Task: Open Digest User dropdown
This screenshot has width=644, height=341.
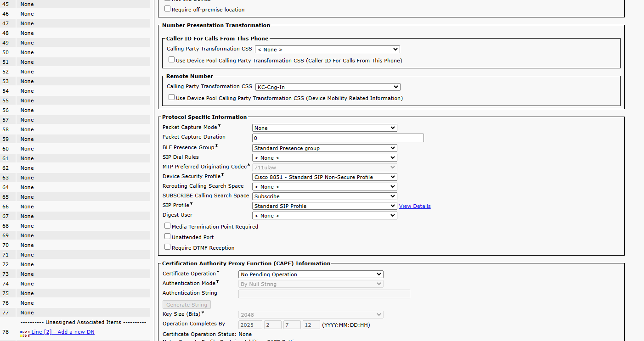Action: pyautogui.click(x=325, y=216)
